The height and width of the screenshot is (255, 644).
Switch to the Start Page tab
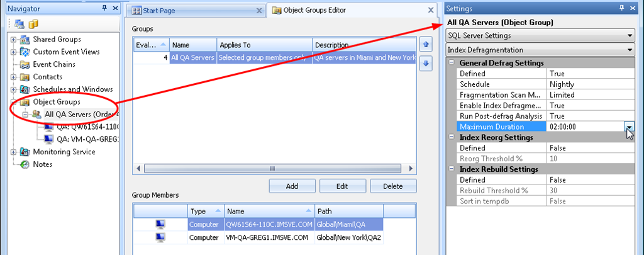click(195, 11)
